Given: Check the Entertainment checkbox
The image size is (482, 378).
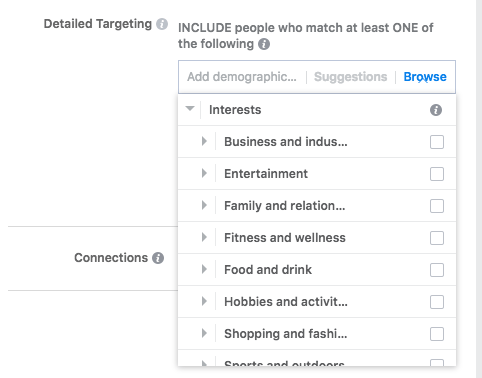Looking at the screenshot, I should 437,174.
